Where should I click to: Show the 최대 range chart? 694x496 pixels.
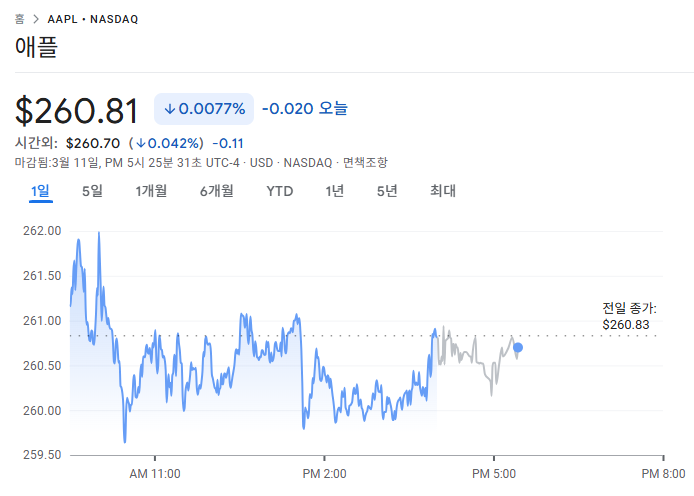pos(443,191)
